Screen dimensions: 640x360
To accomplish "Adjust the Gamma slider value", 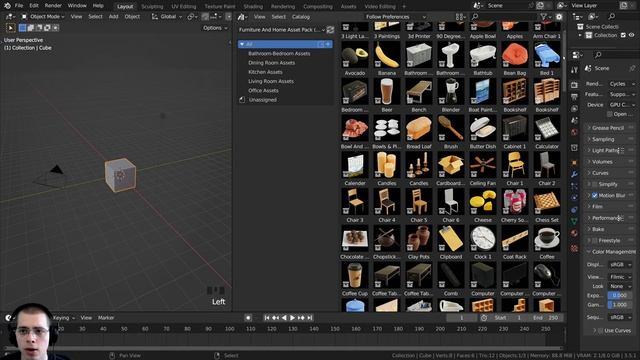I will (620, 304).
